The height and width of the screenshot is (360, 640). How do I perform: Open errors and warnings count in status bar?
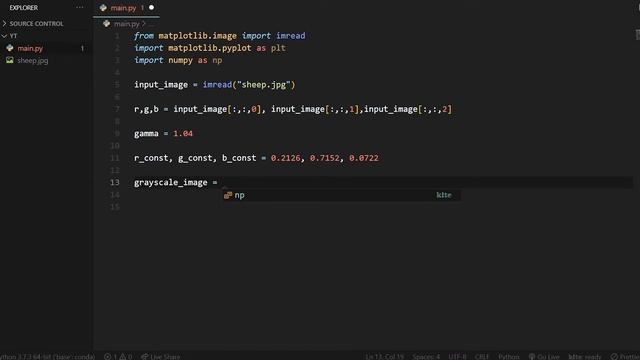click(118, 356)
